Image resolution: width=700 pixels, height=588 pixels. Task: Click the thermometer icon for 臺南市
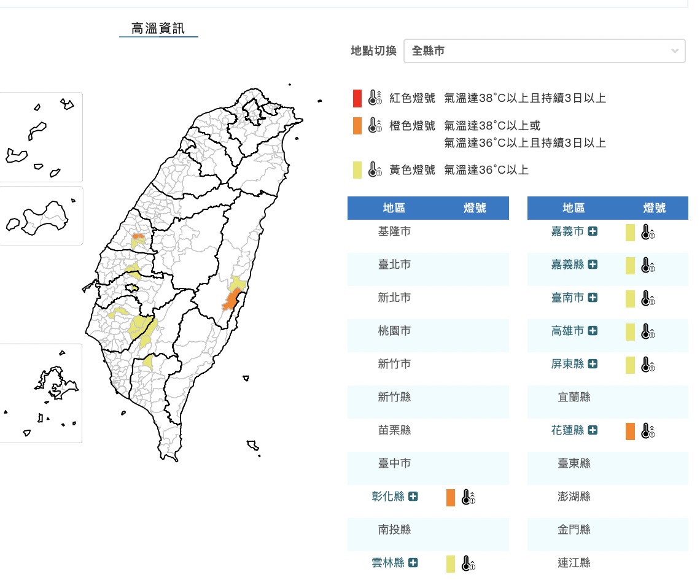point(648,298)
